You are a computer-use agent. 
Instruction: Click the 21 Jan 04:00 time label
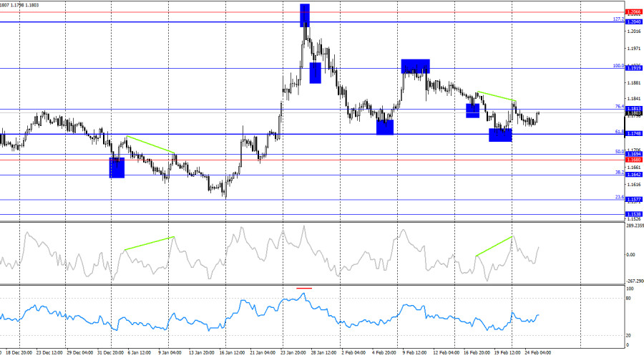pos(262,353)
